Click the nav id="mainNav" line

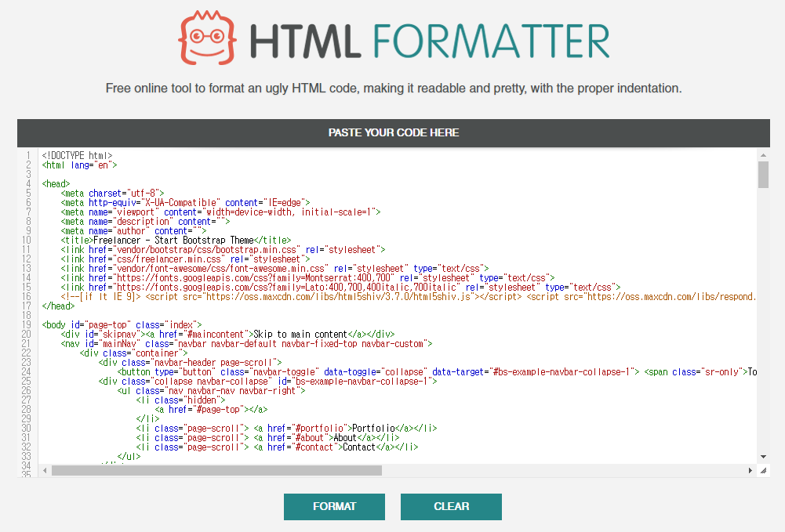coord(247,343)
